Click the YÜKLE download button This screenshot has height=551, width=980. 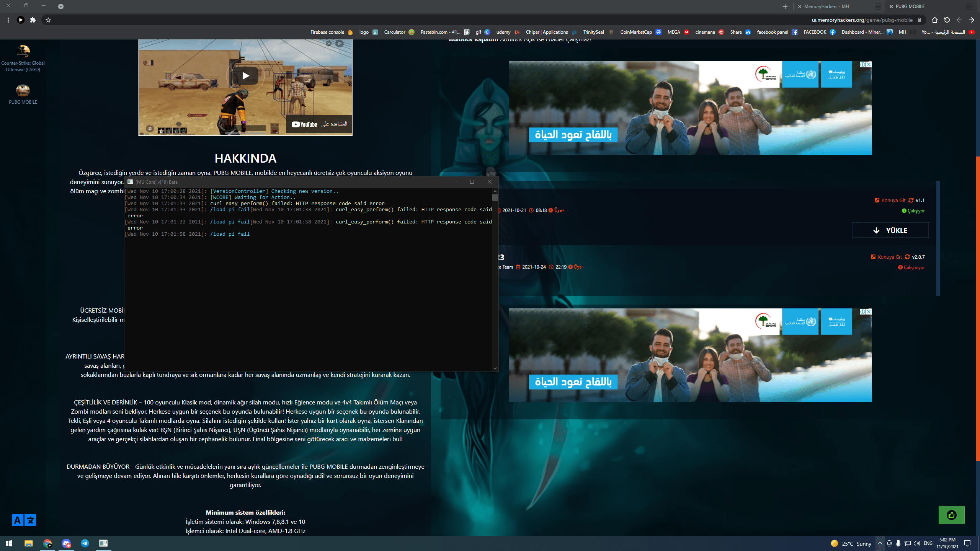point(890,230)
